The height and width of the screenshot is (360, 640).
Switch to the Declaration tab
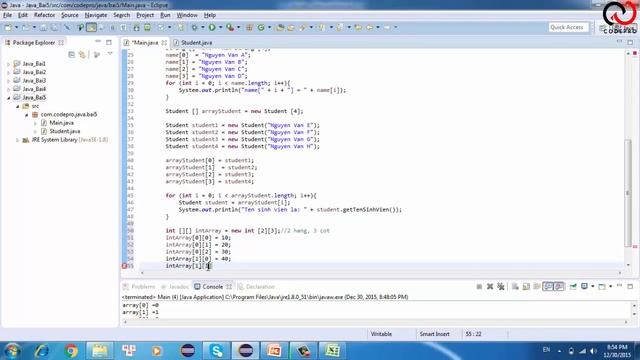click(x=256, y=287)
